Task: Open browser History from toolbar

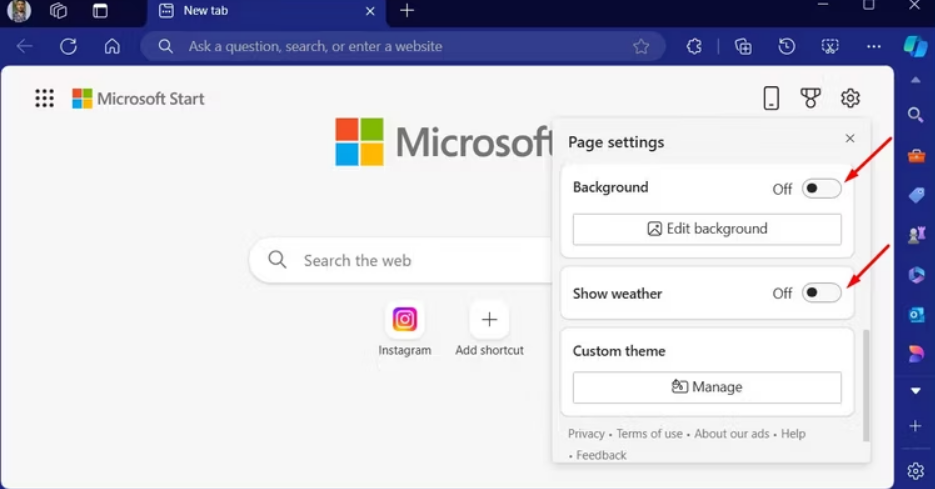Action: point(787,46)
